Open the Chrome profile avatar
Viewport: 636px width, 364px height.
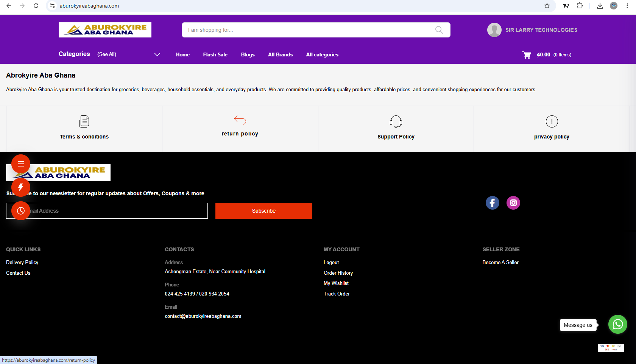click(614, 6)
